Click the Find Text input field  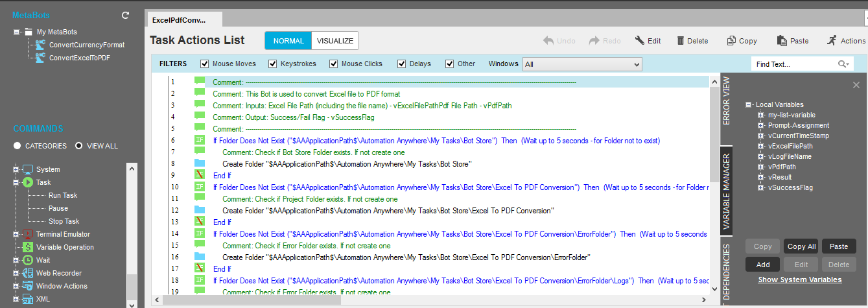click(x=795, y=64)
